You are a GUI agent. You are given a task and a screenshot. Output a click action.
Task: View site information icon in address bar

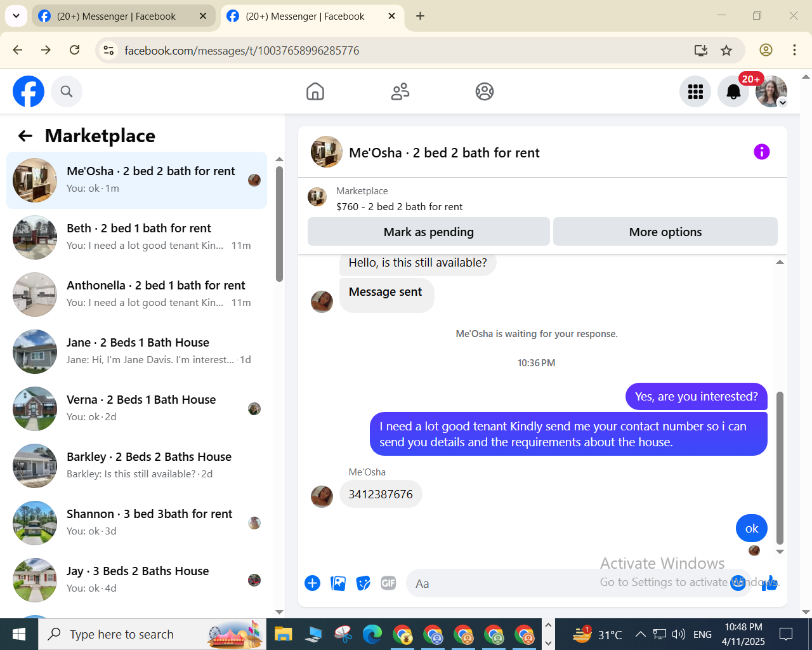pos(108,50)
